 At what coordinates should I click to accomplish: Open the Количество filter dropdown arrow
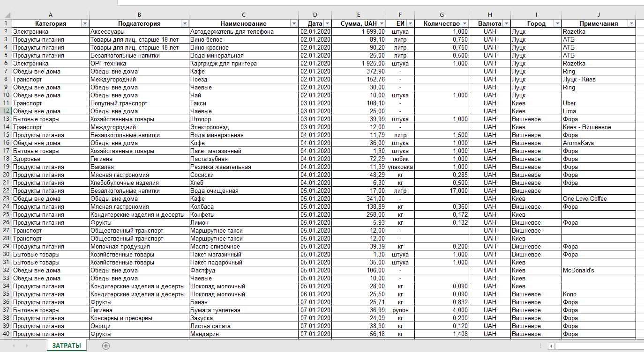464,23
